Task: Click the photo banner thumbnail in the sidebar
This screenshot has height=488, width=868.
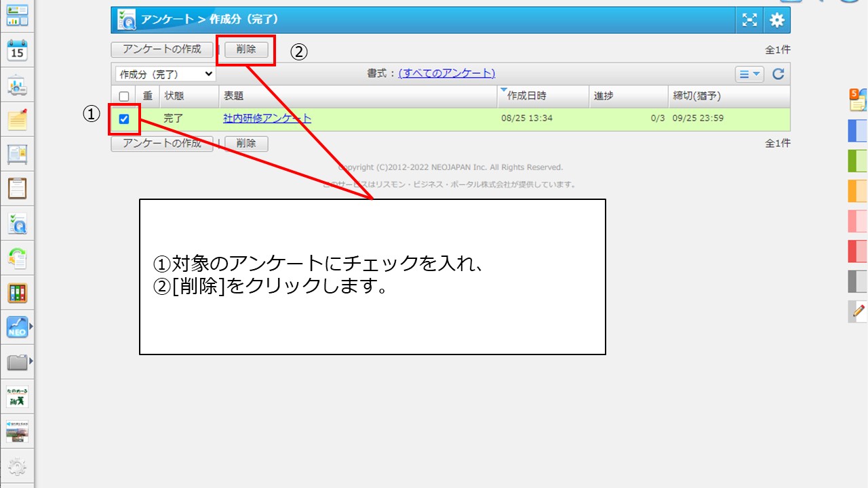Action: (x=17, y=432)
